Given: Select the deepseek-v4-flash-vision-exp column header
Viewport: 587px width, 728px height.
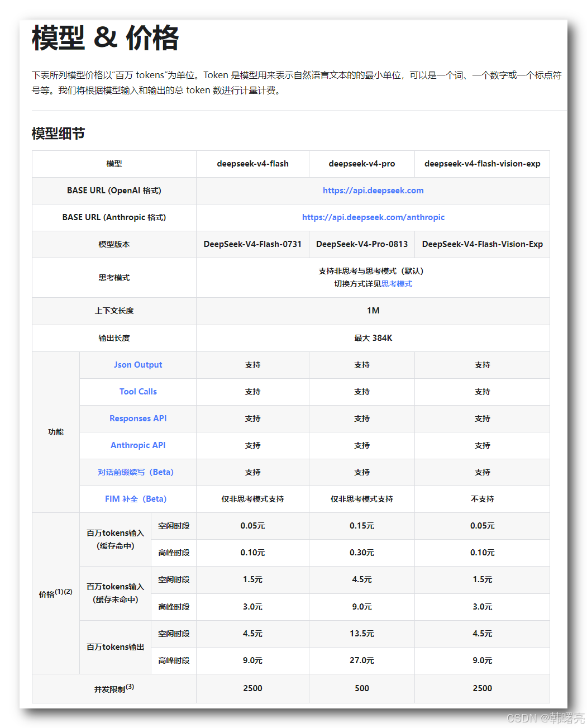Looking at the screenshot, I should click(x=483, y=164).
